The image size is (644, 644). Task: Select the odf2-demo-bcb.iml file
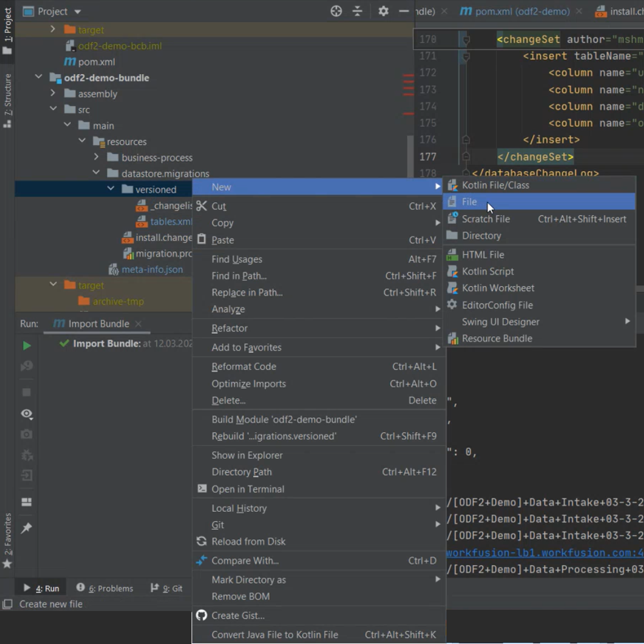113,46
